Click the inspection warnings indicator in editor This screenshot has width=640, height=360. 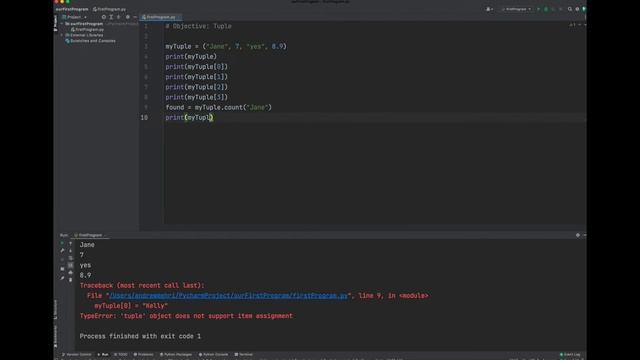[x=572, y=25]
